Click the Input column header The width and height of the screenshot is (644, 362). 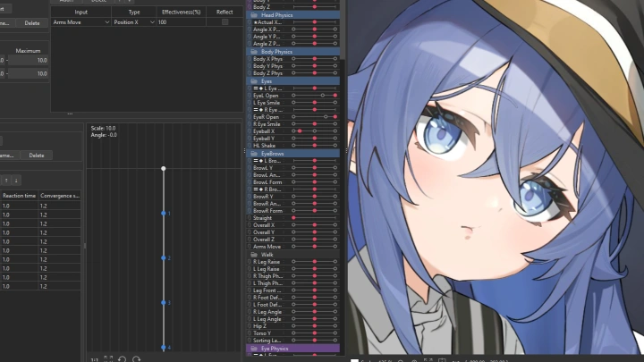click(80, 13)
